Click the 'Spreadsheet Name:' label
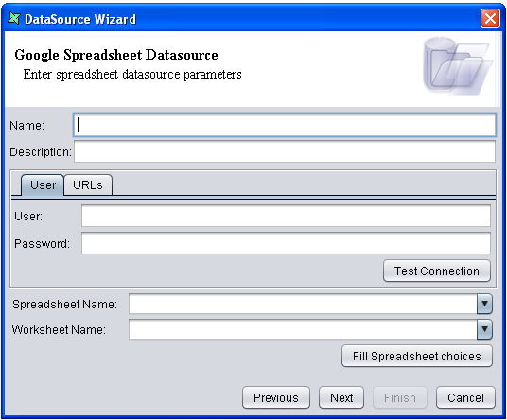This screenshot has width=507, height=420. click(64, 305)
